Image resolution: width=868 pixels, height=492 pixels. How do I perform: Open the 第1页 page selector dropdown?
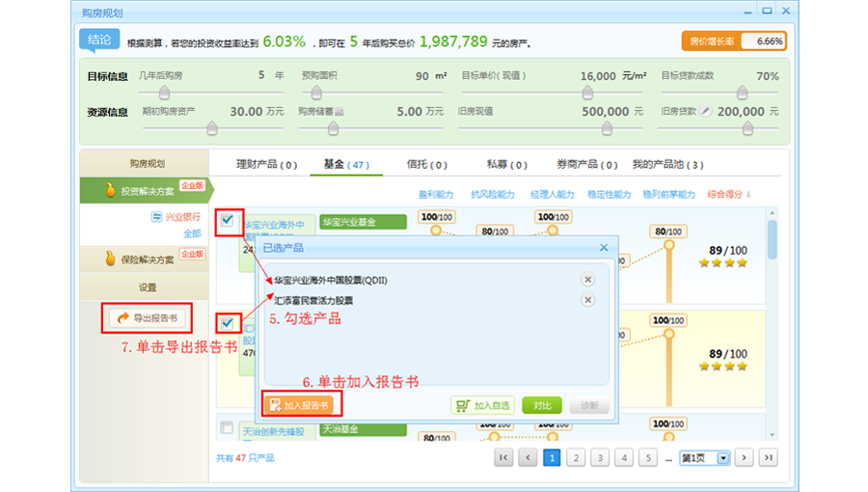click(723, 457)
